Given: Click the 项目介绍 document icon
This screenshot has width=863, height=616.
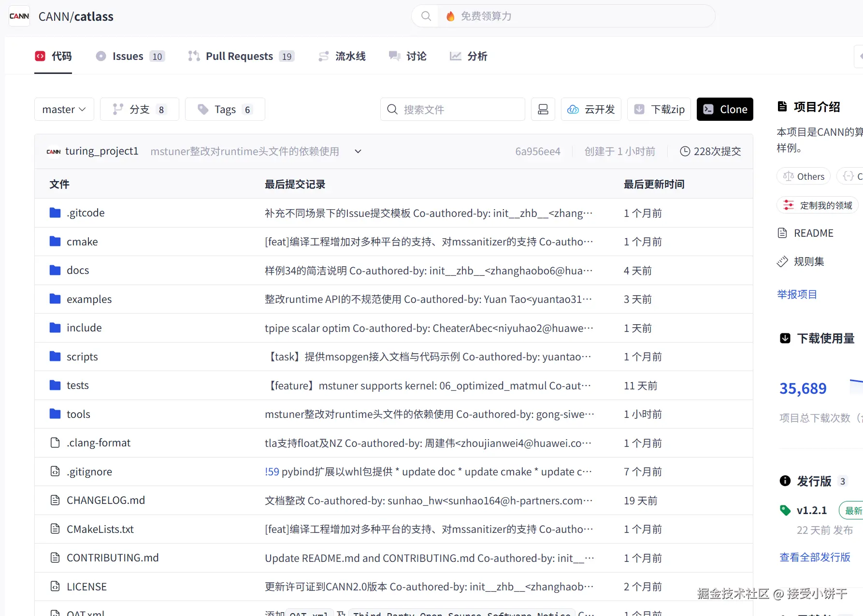Looking at the screenshot, I should [782, 106].
